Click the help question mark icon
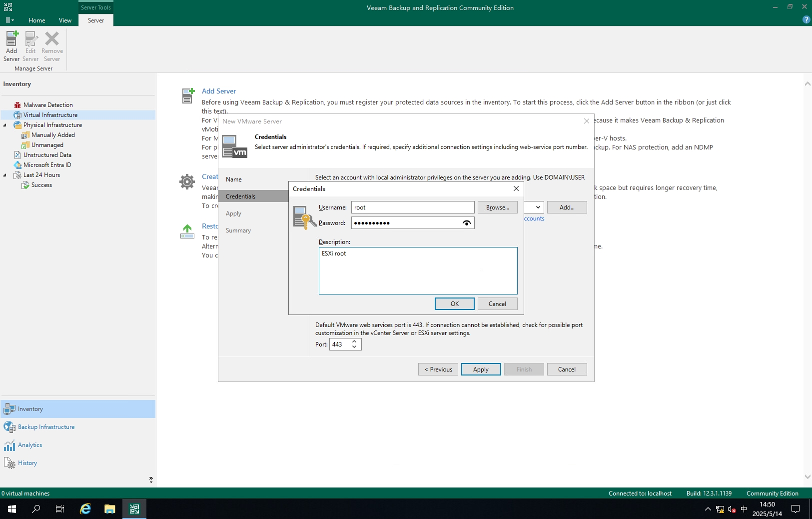The width and height of the screenshot is (812, 519). (x=806, y=19)
